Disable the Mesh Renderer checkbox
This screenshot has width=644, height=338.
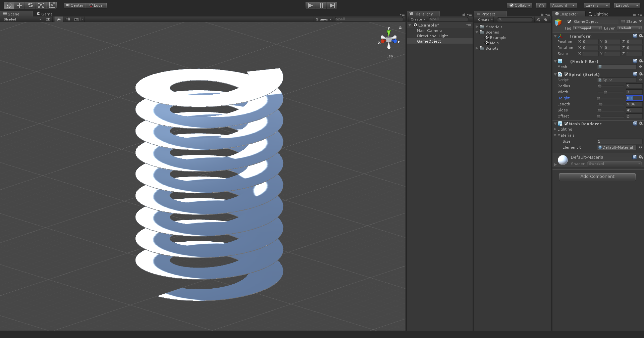566,124
